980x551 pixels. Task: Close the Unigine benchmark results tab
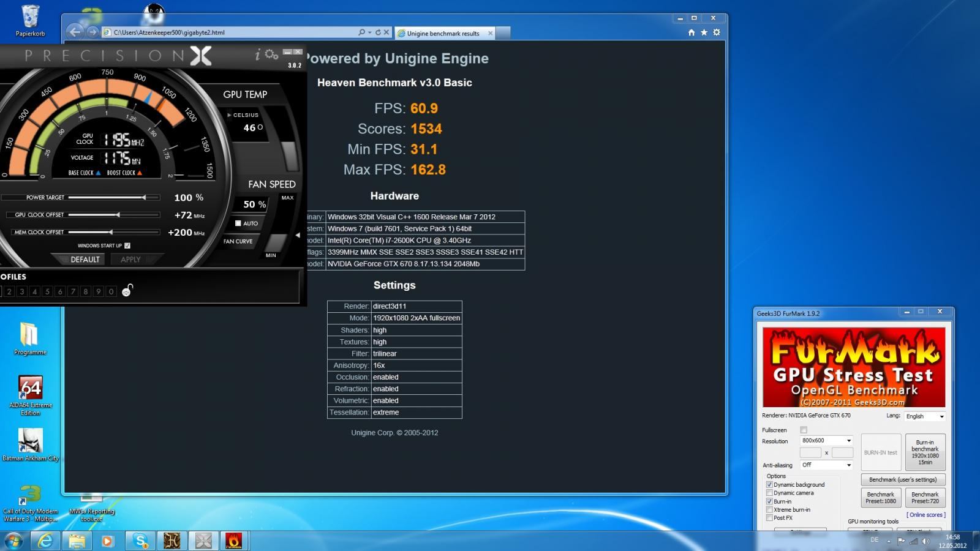(490, 34)
